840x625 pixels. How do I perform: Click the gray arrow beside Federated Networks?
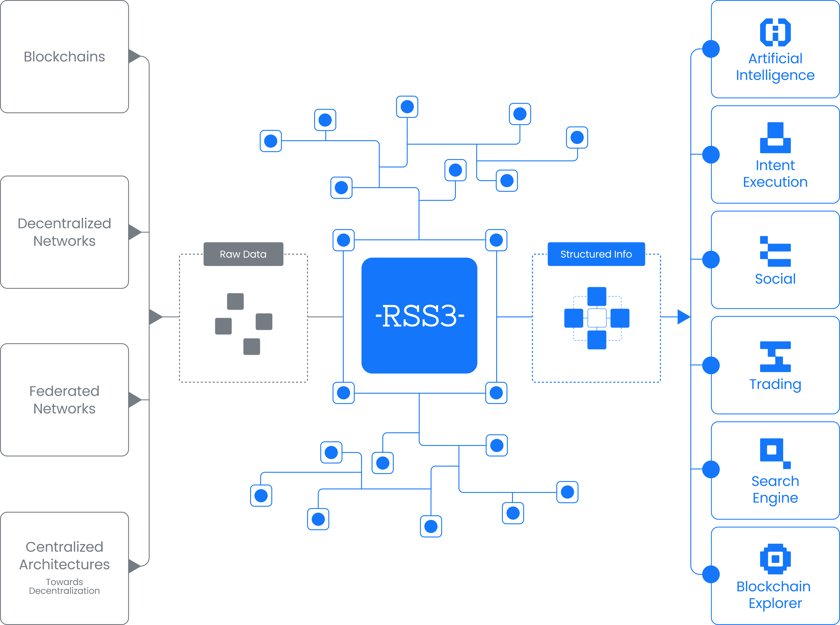click(135, 400)
